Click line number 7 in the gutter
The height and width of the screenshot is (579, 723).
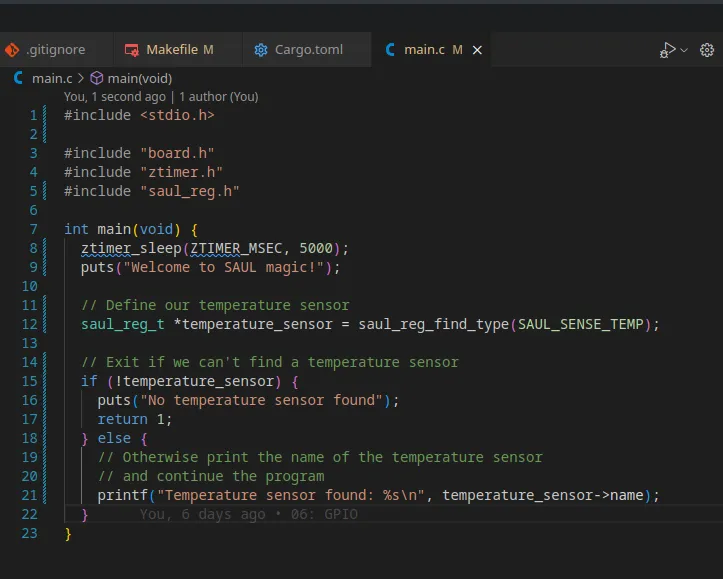pos(33,229)
